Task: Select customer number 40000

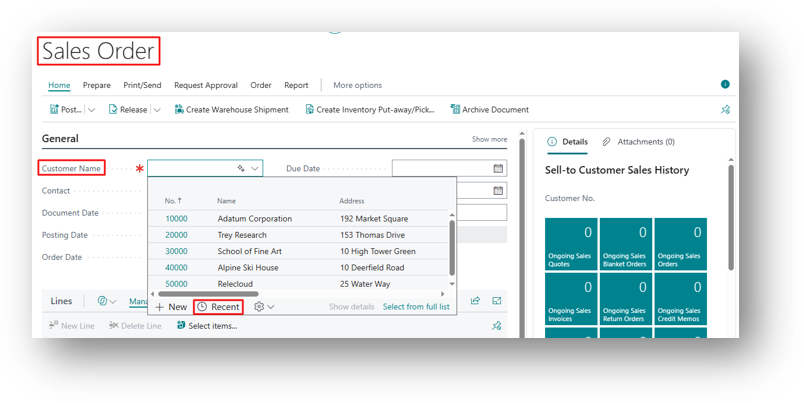Action: coord(176,268)
